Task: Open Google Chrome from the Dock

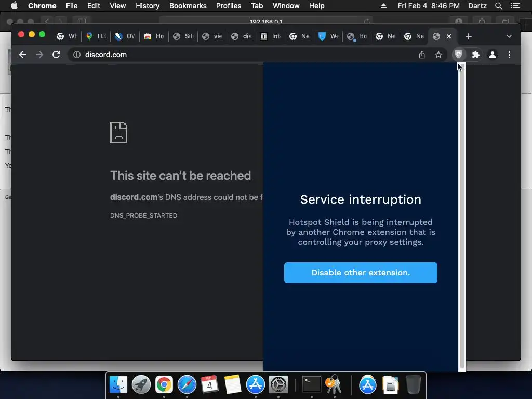Action: tap(164, 384)
